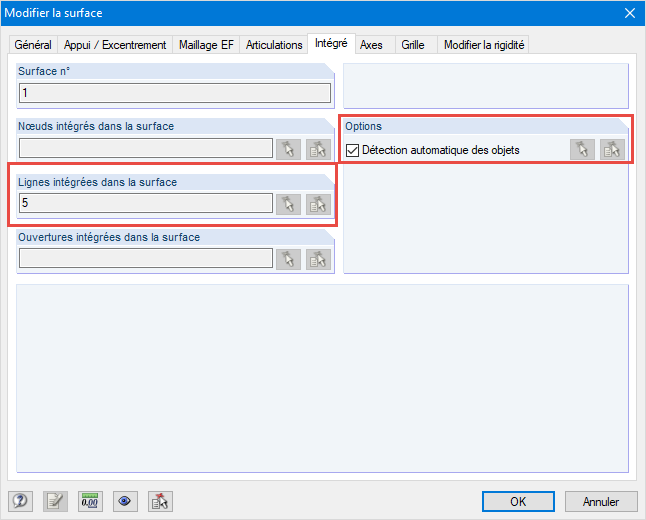Toggle Détection automatique des objets checkbox
The height and width of the screenshot is (520, 646).
[352, 150]
